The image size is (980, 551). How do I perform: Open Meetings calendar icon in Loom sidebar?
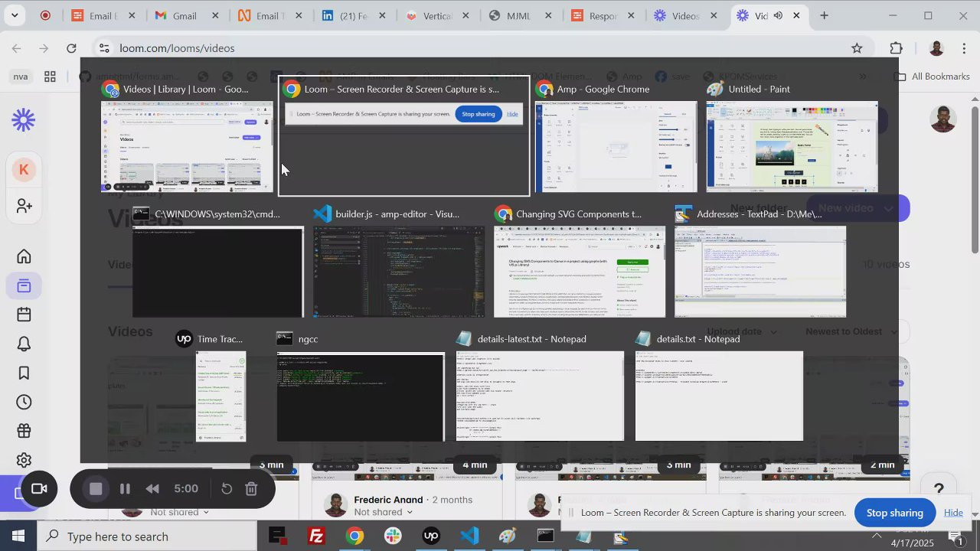pos(24,315)
